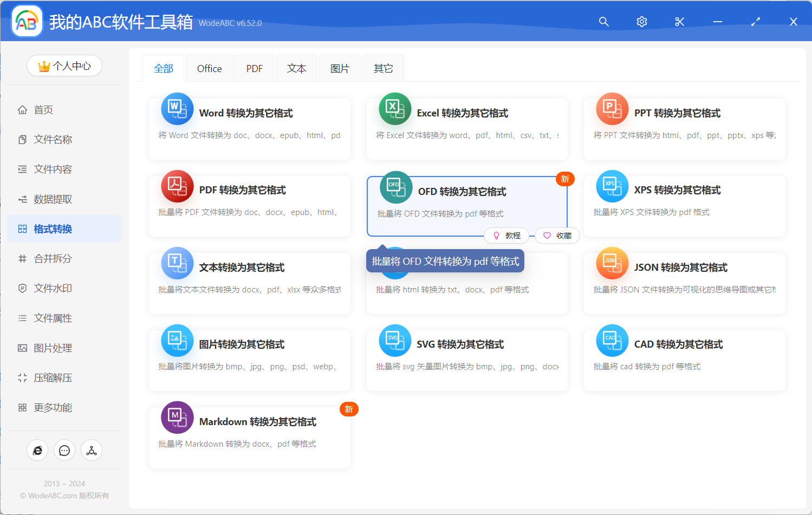Screen dimensions: 812x515
Task: Open 个人中心 personal center
Action: click(x=64, y=65)
